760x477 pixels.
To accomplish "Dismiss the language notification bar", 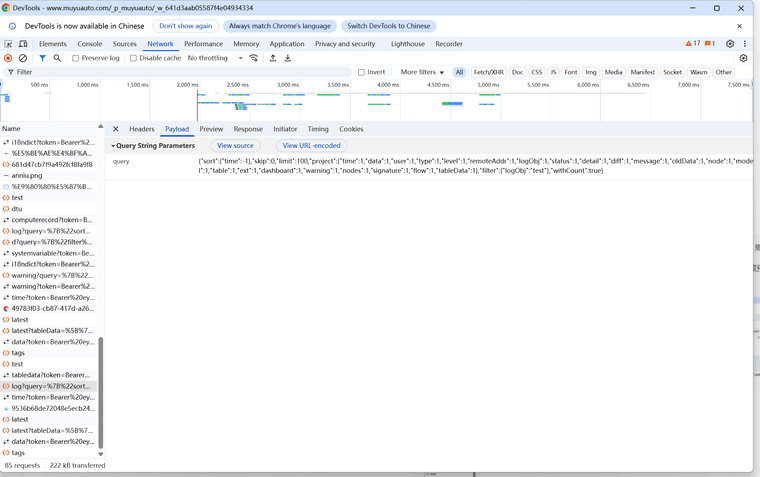I will coord(739,26).
